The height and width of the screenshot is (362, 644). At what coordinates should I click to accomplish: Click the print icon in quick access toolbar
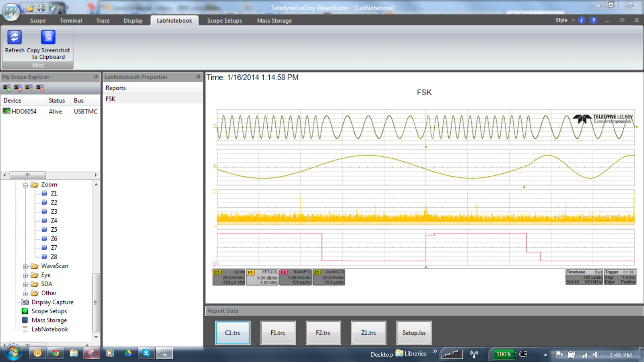coord(41,8)
